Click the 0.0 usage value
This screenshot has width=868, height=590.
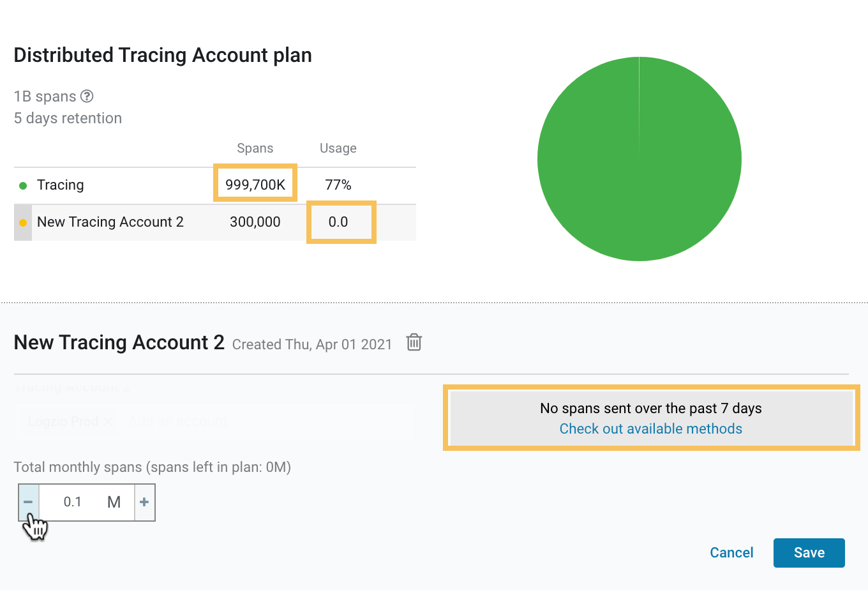(x=338, y=222)
